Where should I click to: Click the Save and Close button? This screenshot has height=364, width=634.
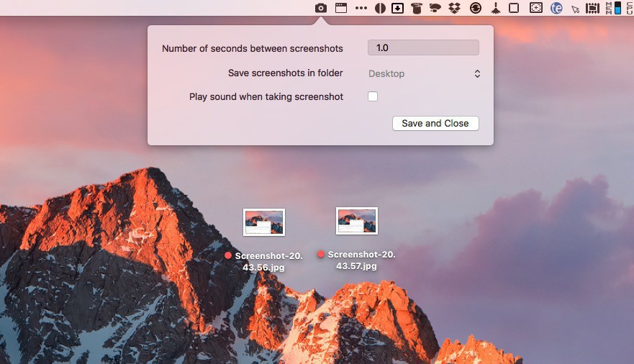(x=435, y=123)
